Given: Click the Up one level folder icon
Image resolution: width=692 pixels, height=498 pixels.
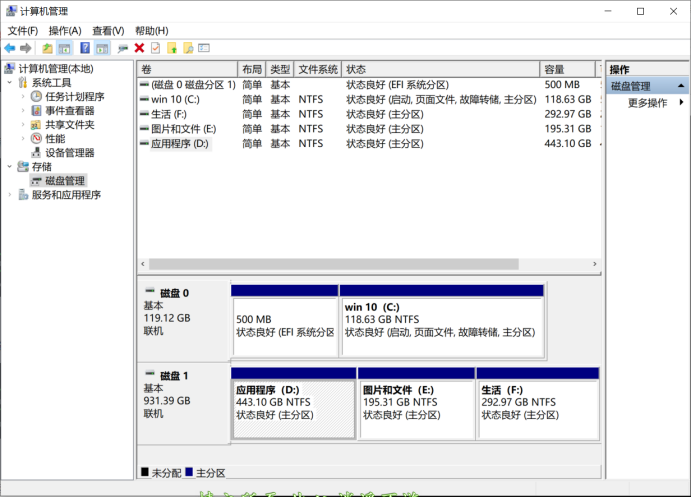Looking at the screenshot, I should tap(47, 48).
